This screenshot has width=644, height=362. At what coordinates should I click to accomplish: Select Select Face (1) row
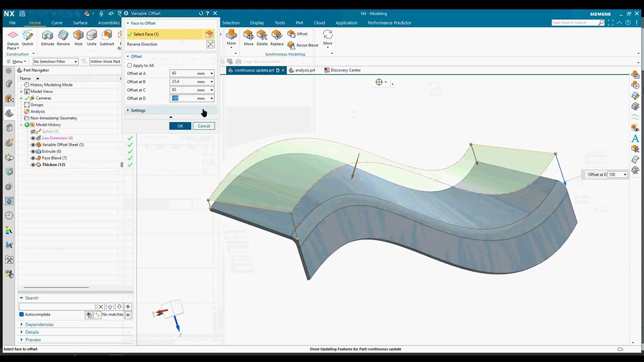[166, 34]
